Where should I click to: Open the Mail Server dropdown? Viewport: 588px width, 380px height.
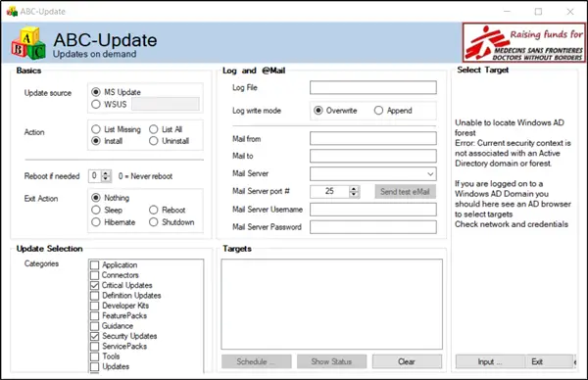[430, 174]
